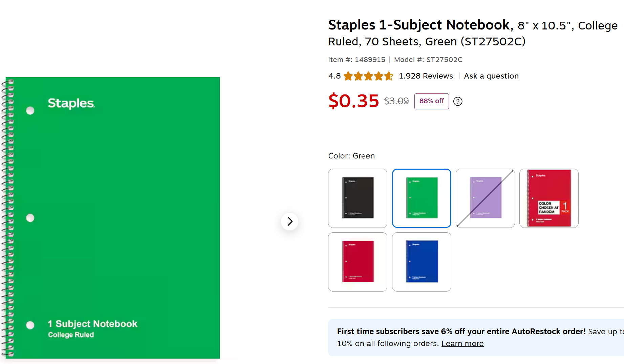Click the crossed-out $3.09 original price
This screenshot has width=624, height=364.
(396, 101)
